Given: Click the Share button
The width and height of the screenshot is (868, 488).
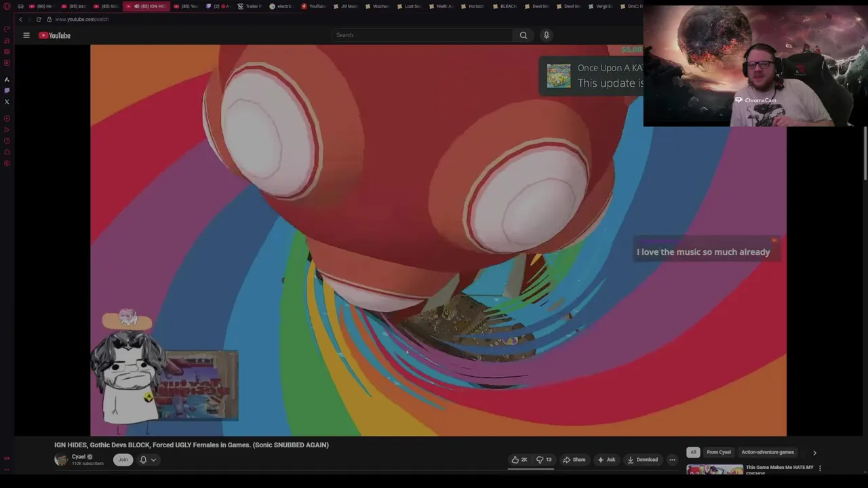Looking at the screenshot, I should coord(574,460).
